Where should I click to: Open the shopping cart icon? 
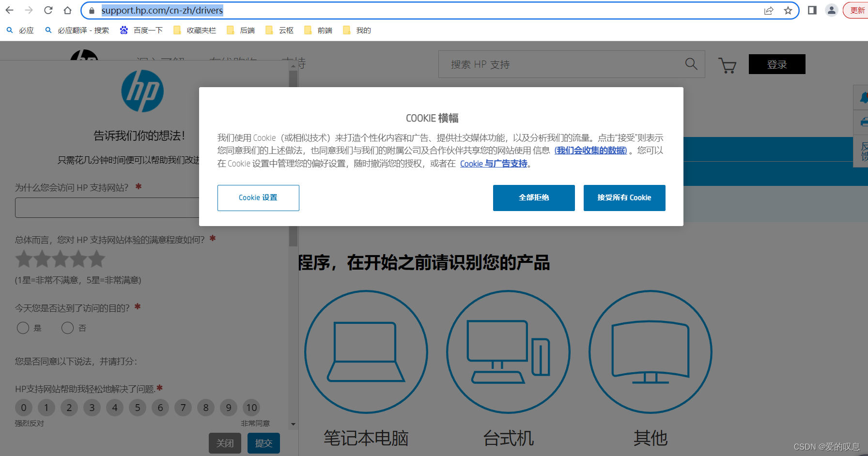pos(727,65)
